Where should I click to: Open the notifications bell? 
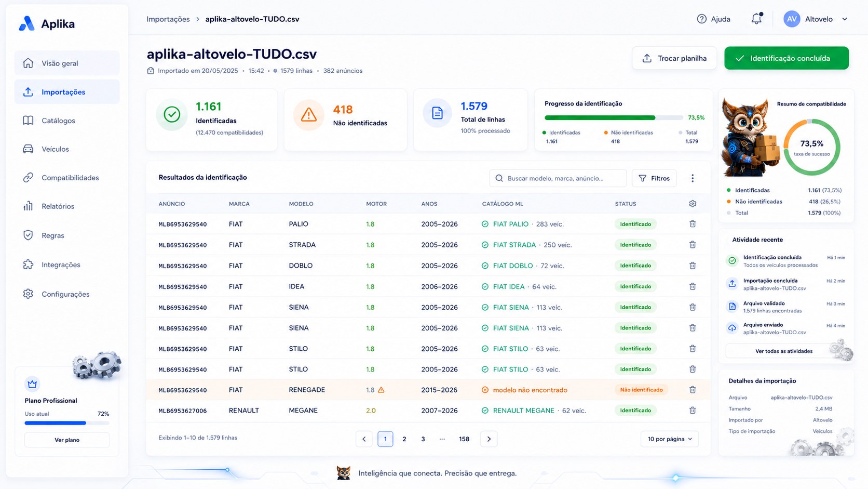pyautogui.click(x=756, y=19)
